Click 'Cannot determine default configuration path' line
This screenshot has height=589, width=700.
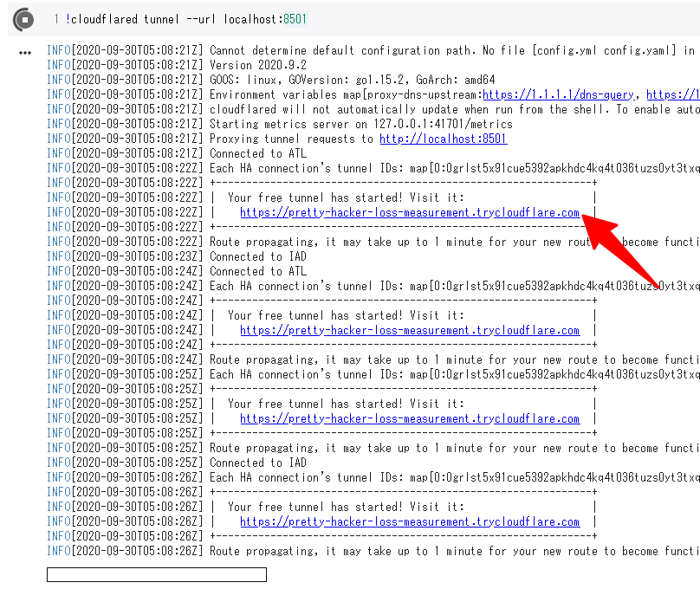(x=373, y=50)
